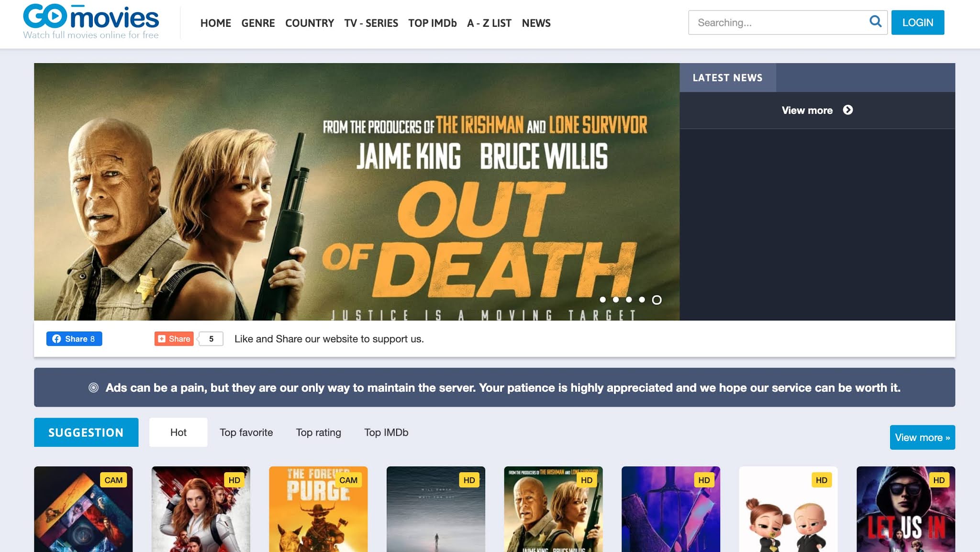Select the first carousel slide dot
Screen dimensions: 980x552
click(x=602, y=300)
